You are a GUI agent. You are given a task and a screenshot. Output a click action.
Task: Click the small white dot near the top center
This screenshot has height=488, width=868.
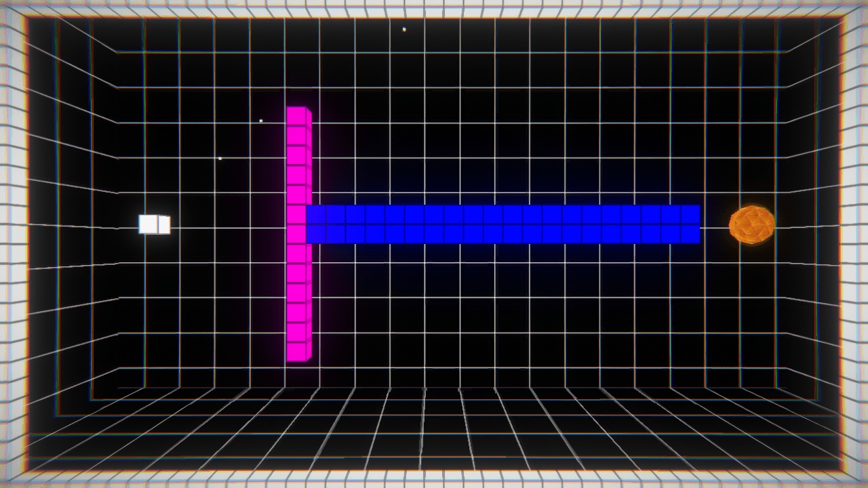point(404,29)
